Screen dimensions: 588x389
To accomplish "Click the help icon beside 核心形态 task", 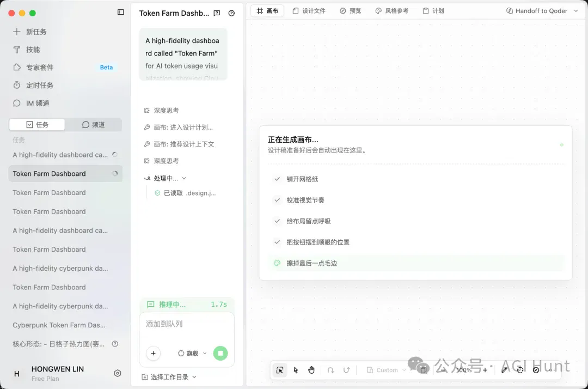I will (x=115, y=344).
